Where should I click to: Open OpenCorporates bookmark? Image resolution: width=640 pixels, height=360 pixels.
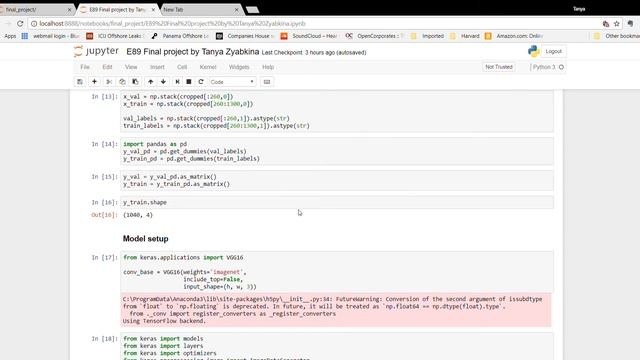pyautogui.click(x=375, y=36)
